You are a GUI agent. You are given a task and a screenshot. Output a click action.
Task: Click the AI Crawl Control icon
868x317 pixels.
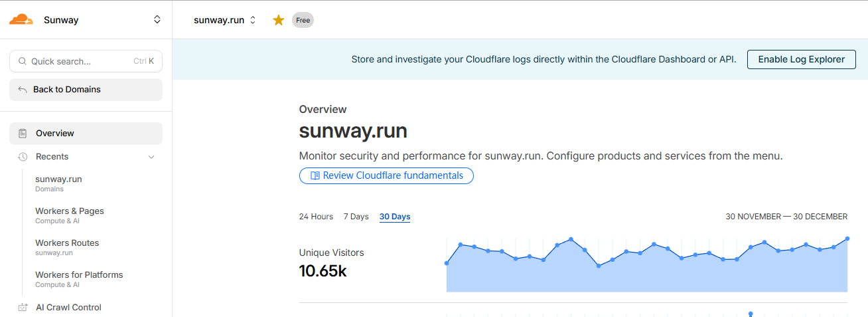(x=23, y=308)
